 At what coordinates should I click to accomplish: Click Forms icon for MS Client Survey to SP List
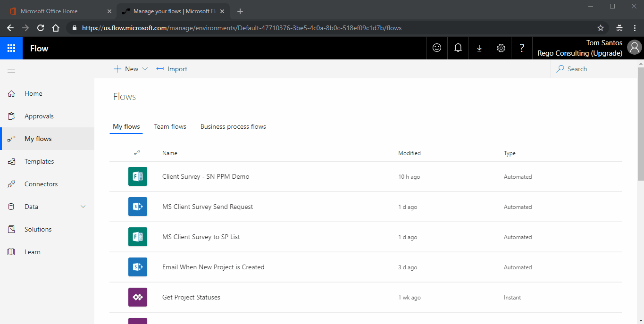click(x=138, y=237)
